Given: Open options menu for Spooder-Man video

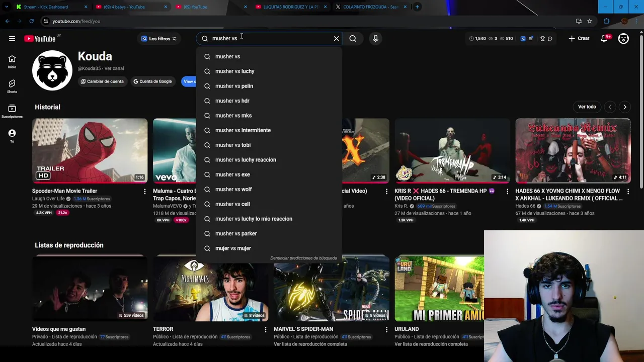Looking at the screenshot, I should (145, 192).
